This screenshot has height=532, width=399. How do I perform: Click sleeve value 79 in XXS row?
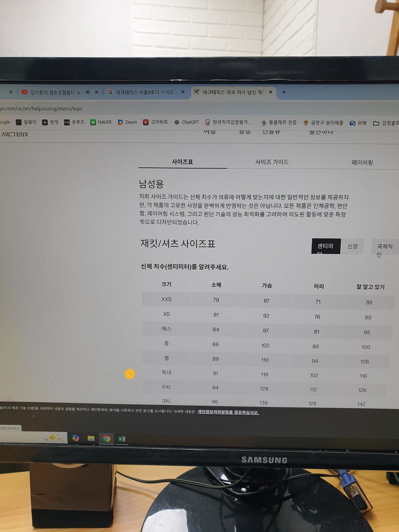(x=216, y=300)
